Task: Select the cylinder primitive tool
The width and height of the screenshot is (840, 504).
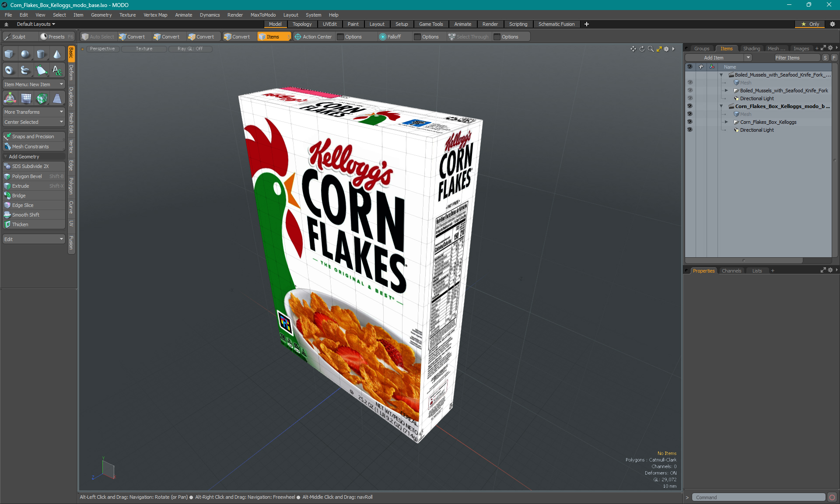Action: [x=41, y=54]
